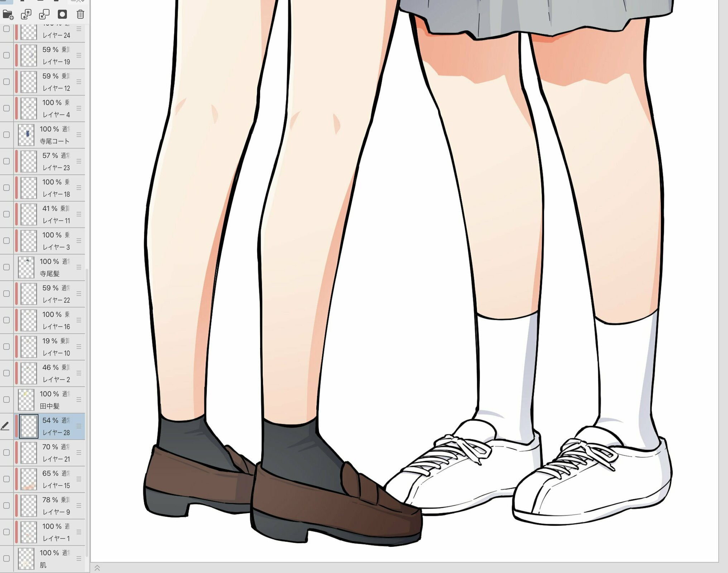Click the grip handle of 田中髪 layer
The width and height of the screenshot is (728, 573).
coord(79,400)
